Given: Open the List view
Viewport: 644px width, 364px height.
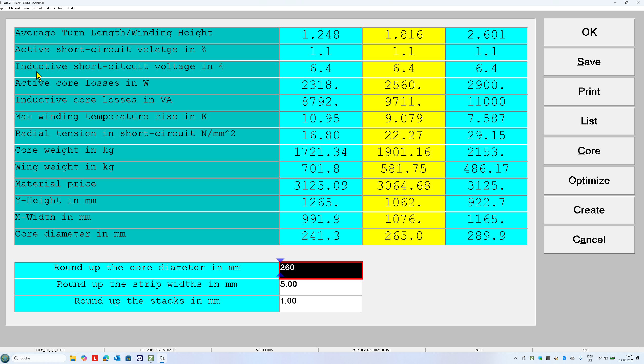Looking at the screenshot, I should (589, 121).
